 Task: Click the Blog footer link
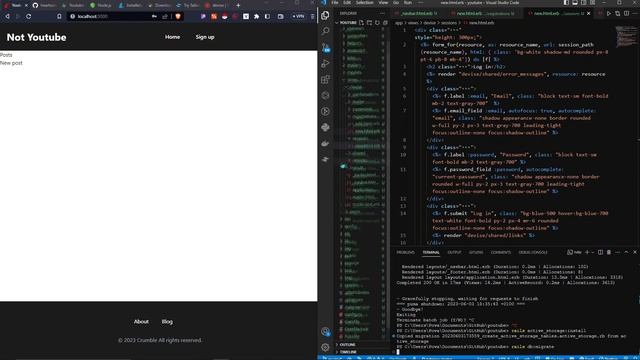click(x=167, y=322)
